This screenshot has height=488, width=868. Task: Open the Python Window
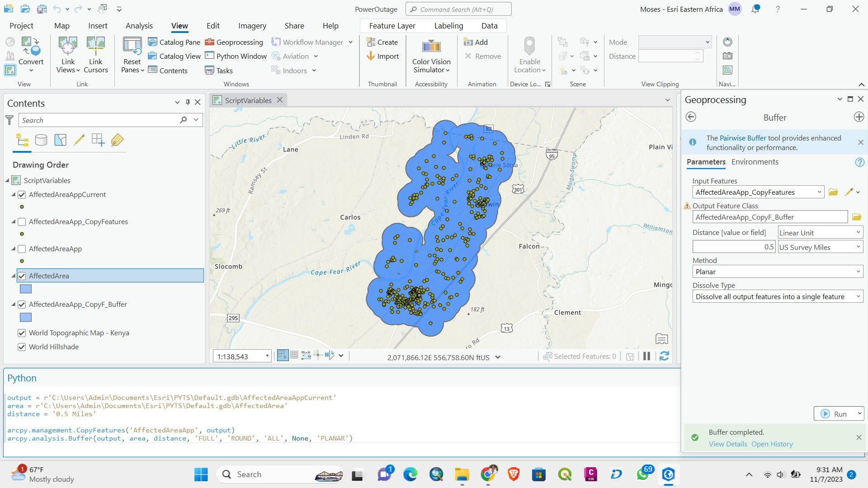(x=236, y=56)
